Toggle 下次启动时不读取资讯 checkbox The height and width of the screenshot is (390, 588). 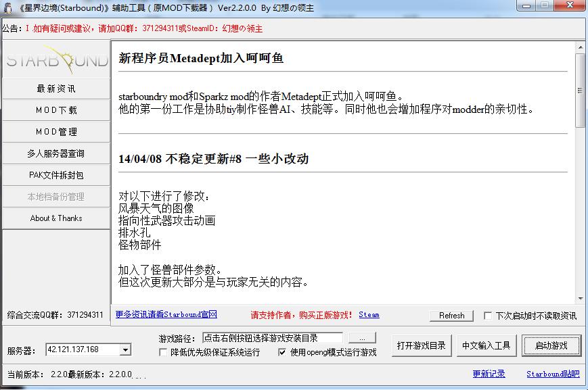[x=487, y=316]
